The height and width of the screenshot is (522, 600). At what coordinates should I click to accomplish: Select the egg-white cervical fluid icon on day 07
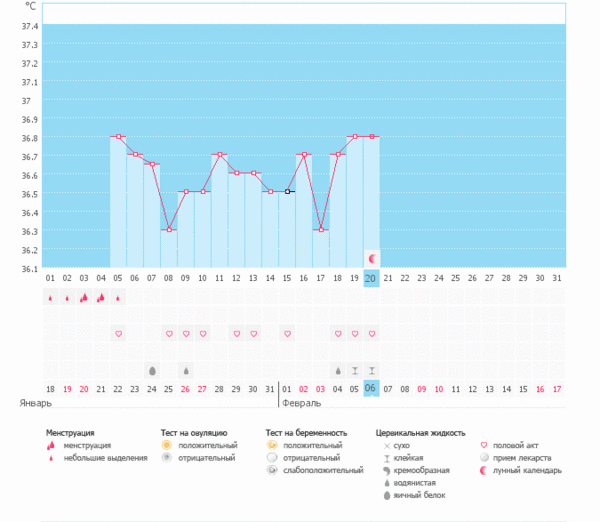(x=152, y=370)
